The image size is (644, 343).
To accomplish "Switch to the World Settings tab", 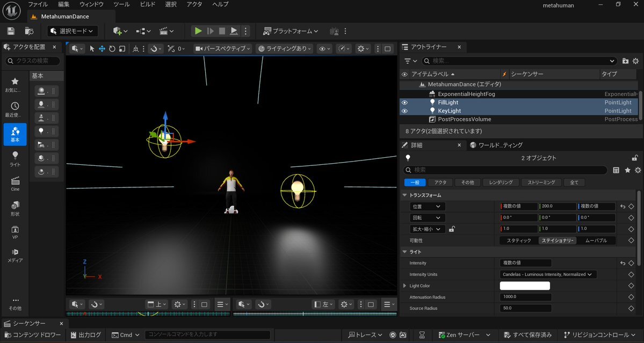I will tap(496, 145).
